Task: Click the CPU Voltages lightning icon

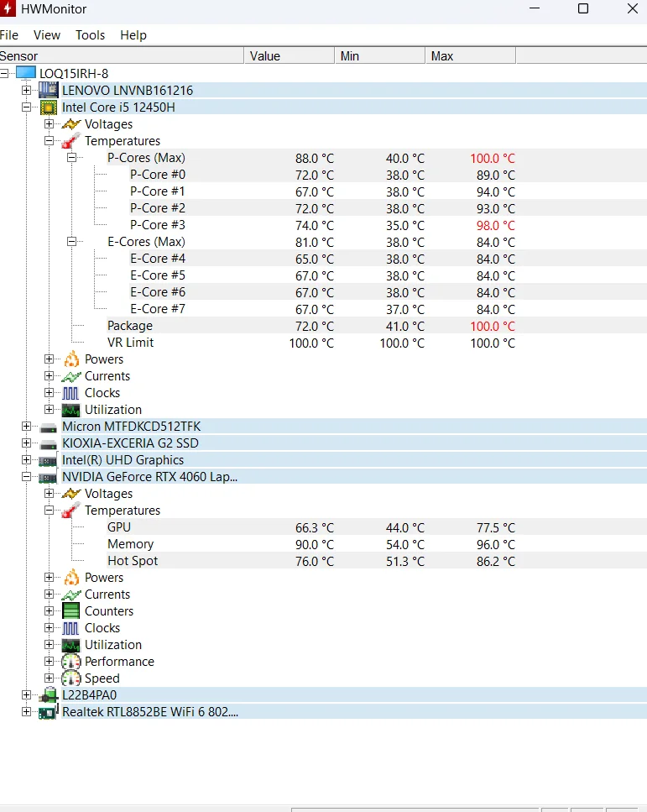Action: click(71, 124)
